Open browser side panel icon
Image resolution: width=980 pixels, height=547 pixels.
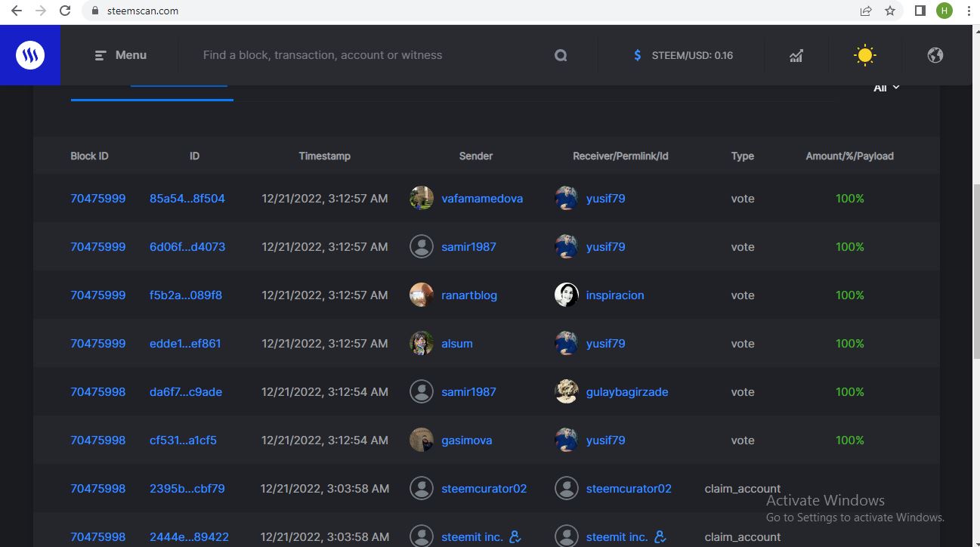click(920, 11)
